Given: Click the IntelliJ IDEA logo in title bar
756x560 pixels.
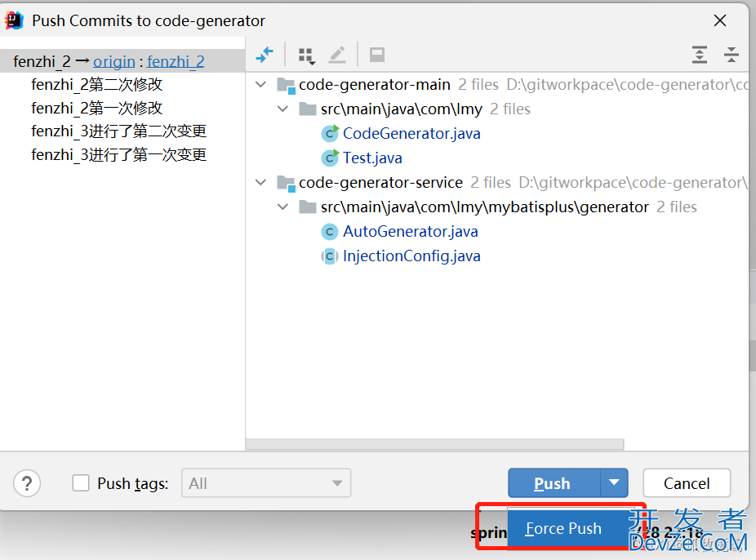Looking at the screenshot, I should point(14,20).
